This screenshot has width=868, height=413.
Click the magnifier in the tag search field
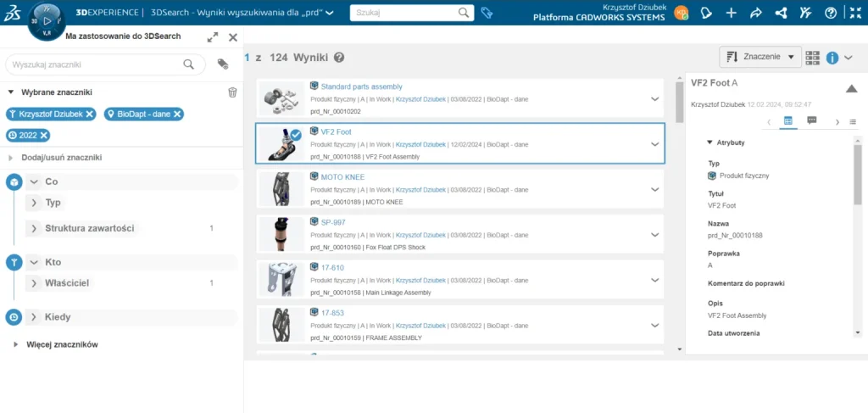(x=189, y=64)
